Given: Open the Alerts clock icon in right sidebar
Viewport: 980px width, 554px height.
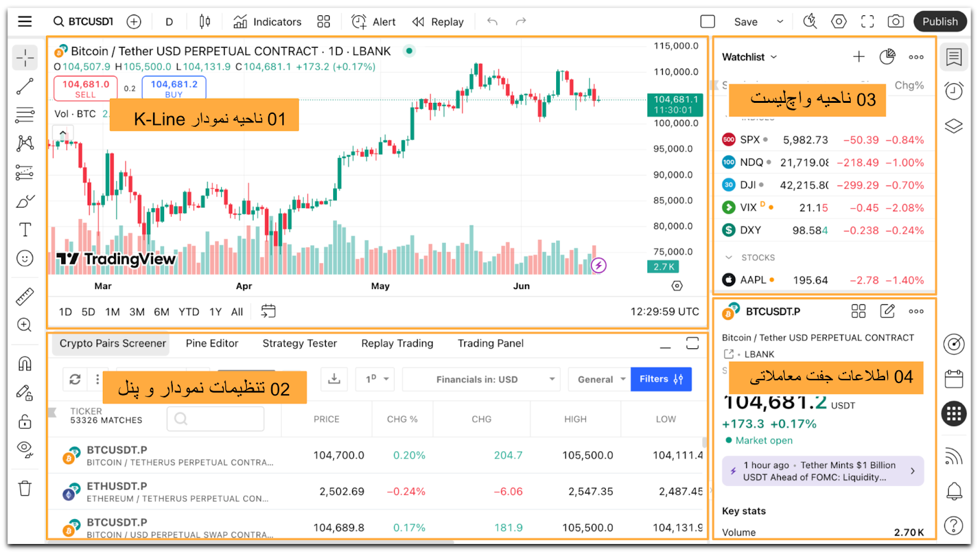Looking at the screenshot, I should [954, 91].
